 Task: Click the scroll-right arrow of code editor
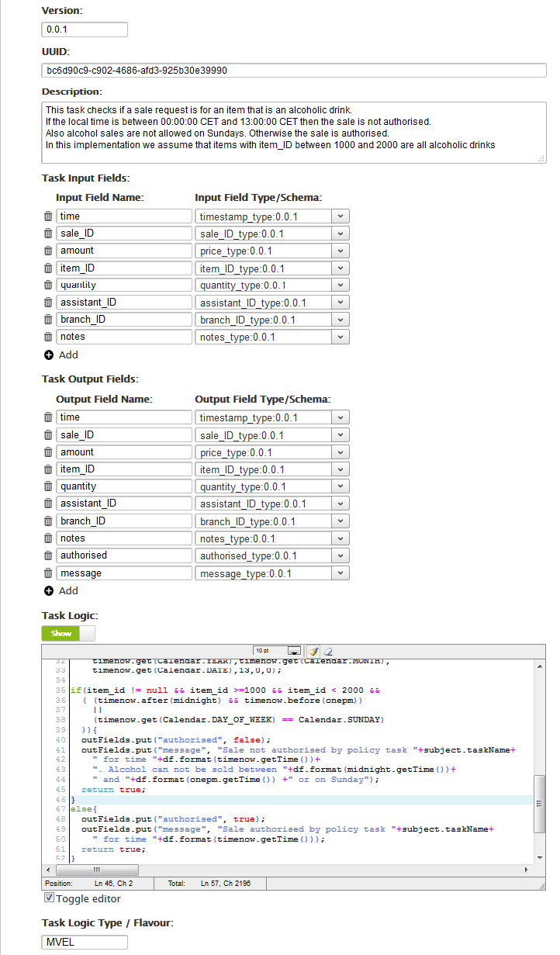coord(528,870)
